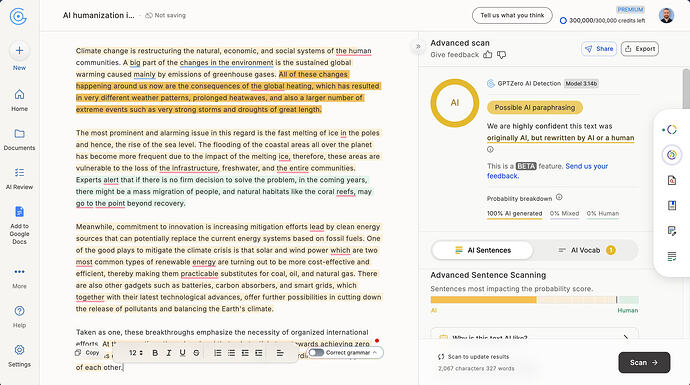This screenshot has width=690, height=385.
Task: Click the thumbs down feedback icon
Action: pos(501,55)
